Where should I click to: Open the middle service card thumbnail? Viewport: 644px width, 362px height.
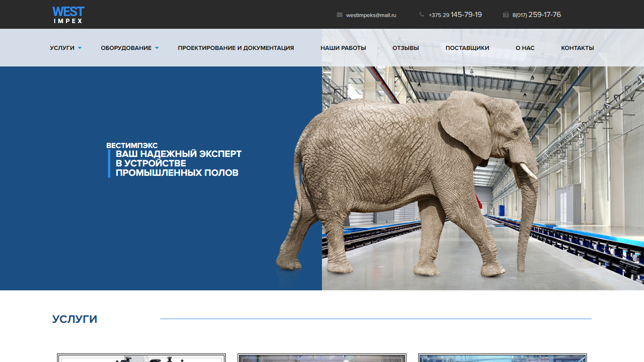[322, 358]
